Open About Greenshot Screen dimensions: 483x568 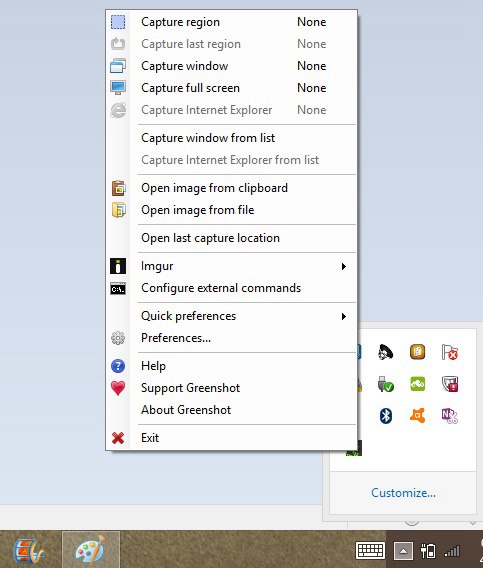231,410
